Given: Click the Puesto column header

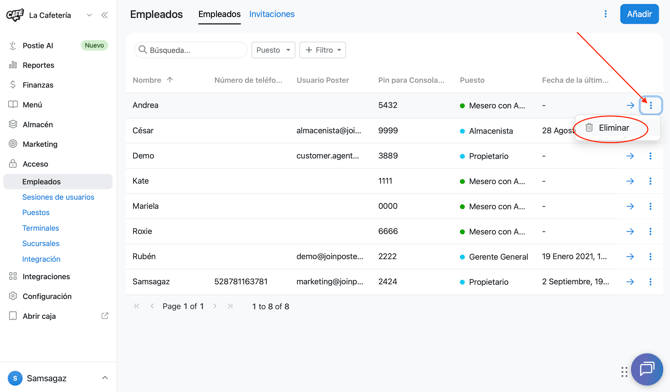Looking at the screenshot, I should [472, 80].
